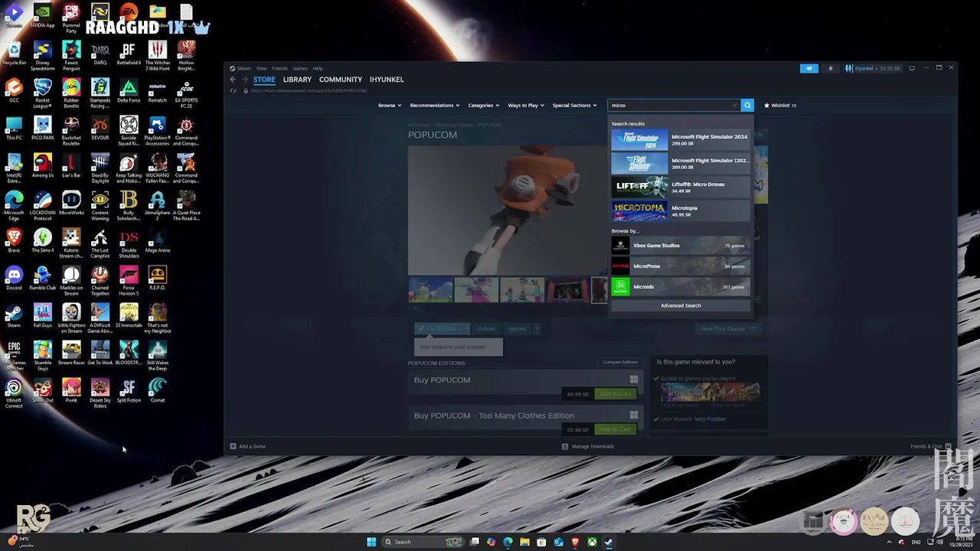
Task: Click View Your Queue button
Action: [x=728, y=328]
